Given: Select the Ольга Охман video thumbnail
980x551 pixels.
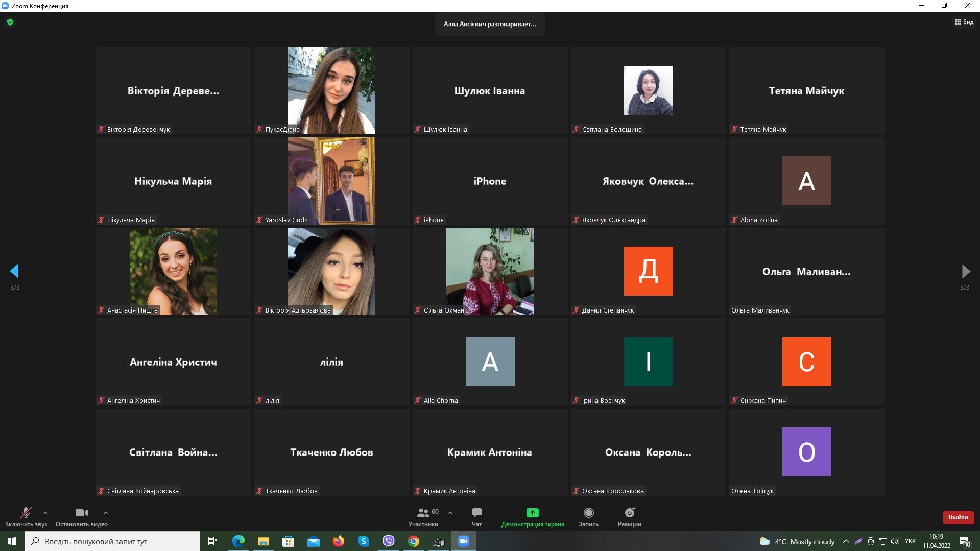Looking at the screenshot, I should 490,271.
